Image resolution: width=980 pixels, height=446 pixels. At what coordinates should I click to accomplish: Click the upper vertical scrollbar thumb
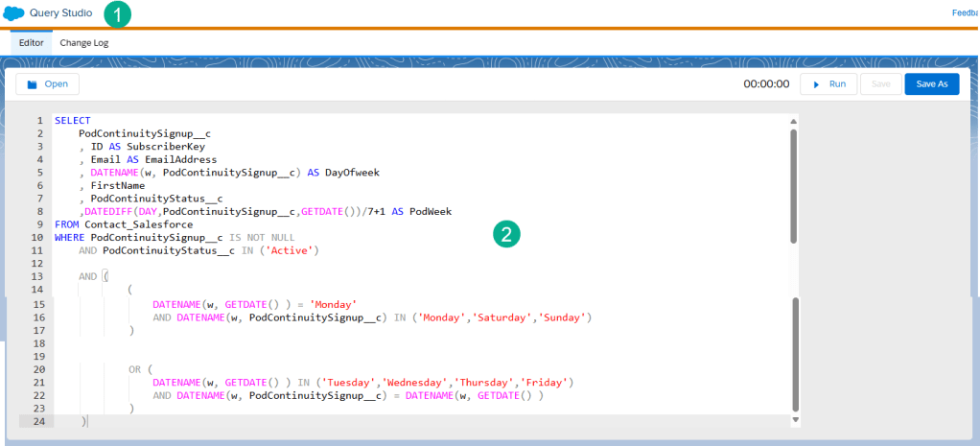pyautogui.click(x=793, y=185)
